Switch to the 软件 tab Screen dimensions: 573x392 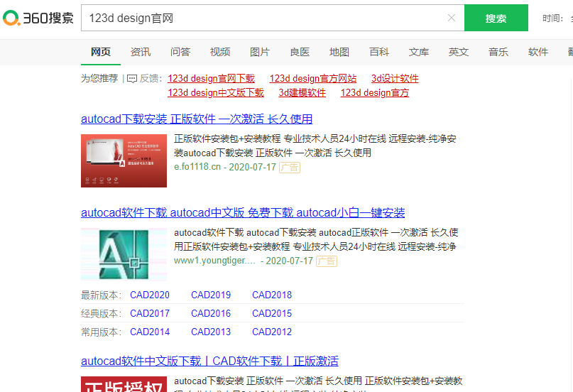(x=538, y=52)
